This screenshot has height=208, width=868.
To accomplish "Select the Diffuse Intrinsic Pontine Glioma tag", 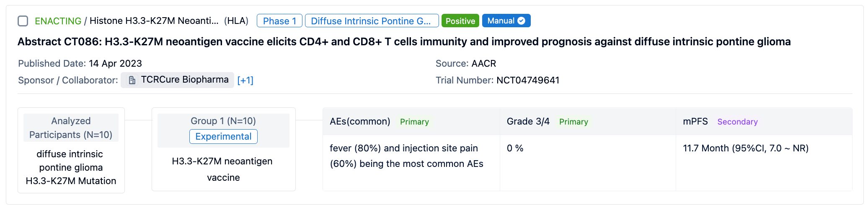I will pyautogui.click(x=372, y=21).
